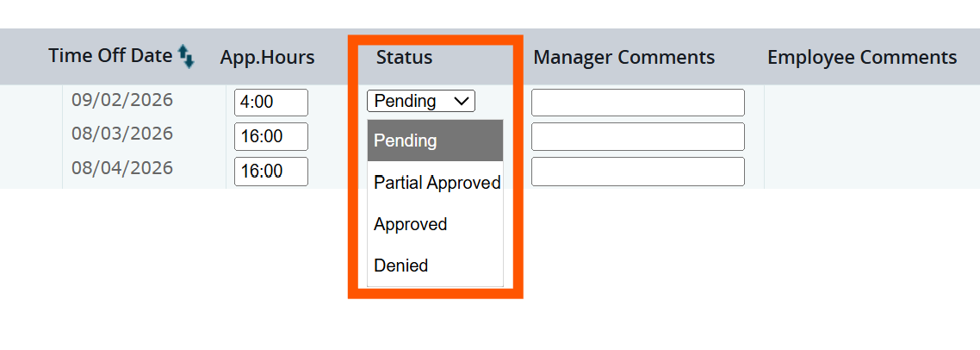Click the Employee Comments column header

pyautogui.click(x=863, y=58)
